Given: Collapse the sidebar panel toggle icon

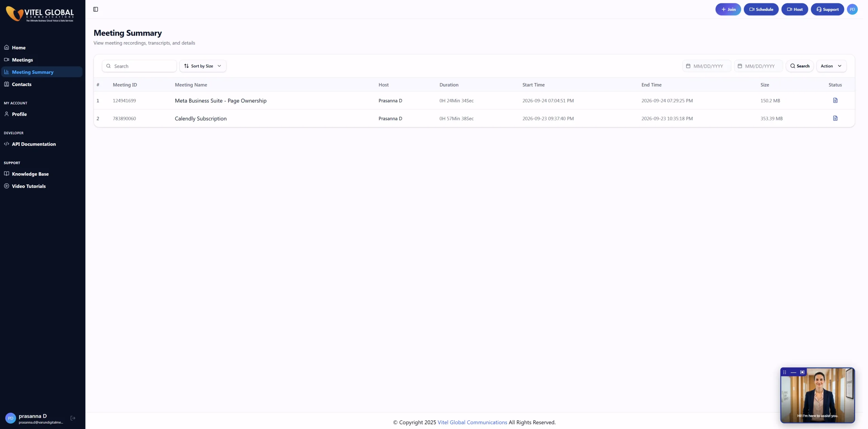Looking at the screenshot, I should [x=96, y=9].
